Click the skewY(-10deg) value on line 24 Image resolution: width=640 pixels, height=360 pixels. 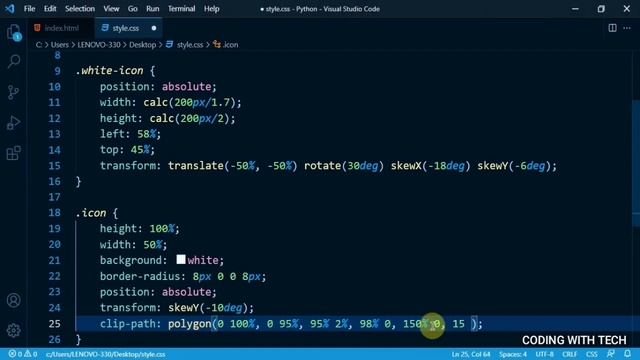click(208, 308)
